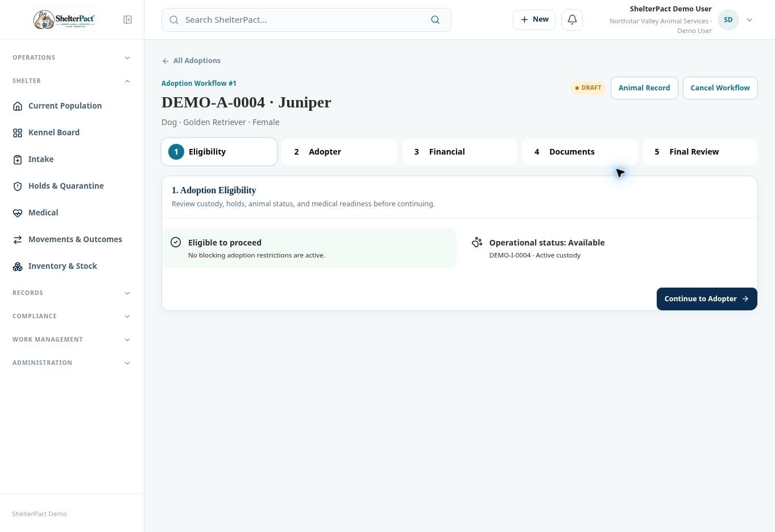Click the back arrow beside All Adoptions
Image resolution: width=775 pixels, height=532 pixels.
tap(165, 61)
